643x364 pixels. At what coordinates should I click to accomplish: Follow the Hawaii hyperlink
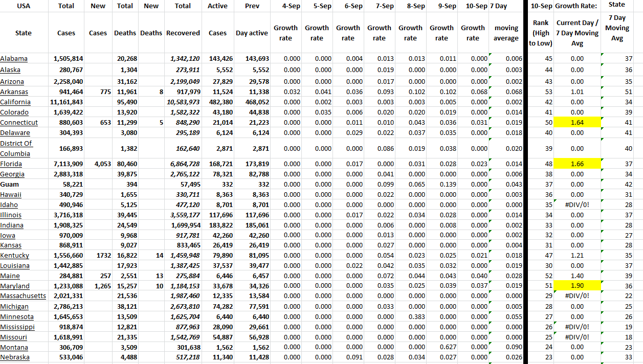point(11,195)
